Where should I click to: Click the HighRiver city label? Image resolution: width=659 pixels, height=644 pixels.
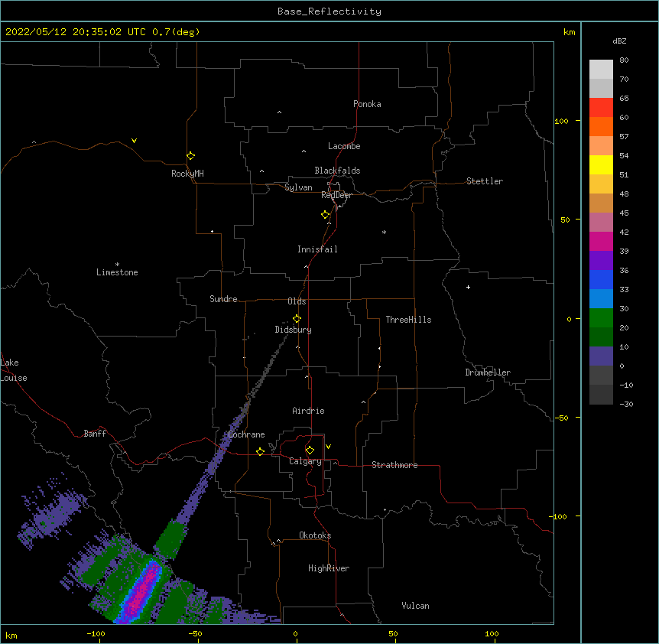click(x=329, y=568)
